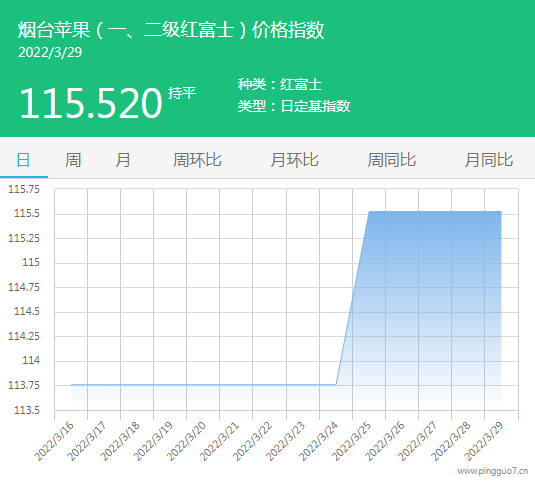Click the 113.75 y-axis value label
535x483 pixels.
(x=24, y=385)
